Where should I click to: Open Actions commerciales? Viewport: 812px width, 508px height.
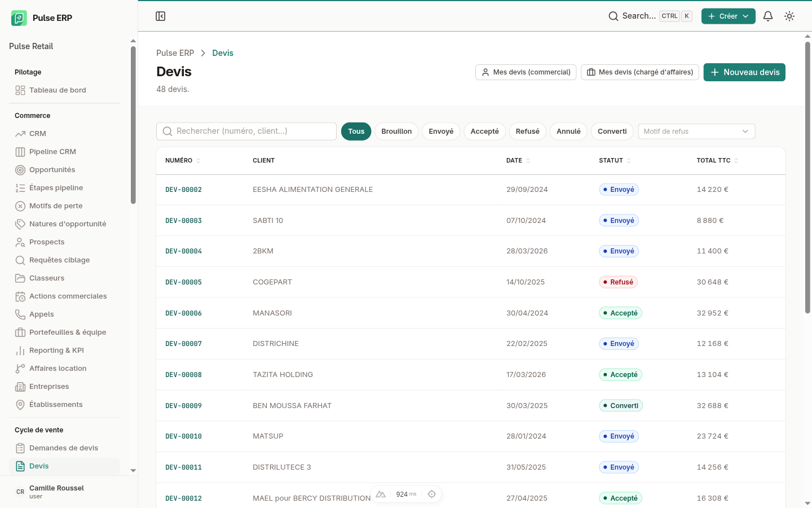[64, 296]
